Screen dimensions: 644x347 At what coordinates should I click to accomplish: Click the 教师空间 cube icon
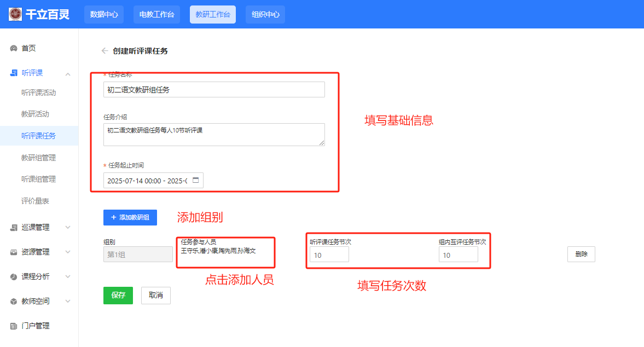14,302
